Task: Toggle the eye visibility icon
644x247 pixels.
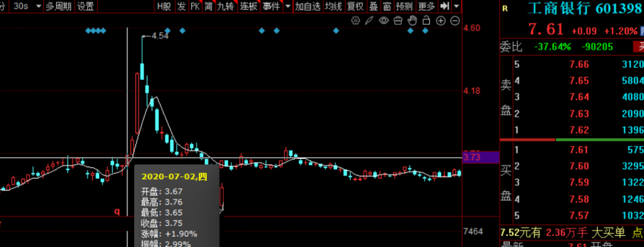Action: point(383,20)
